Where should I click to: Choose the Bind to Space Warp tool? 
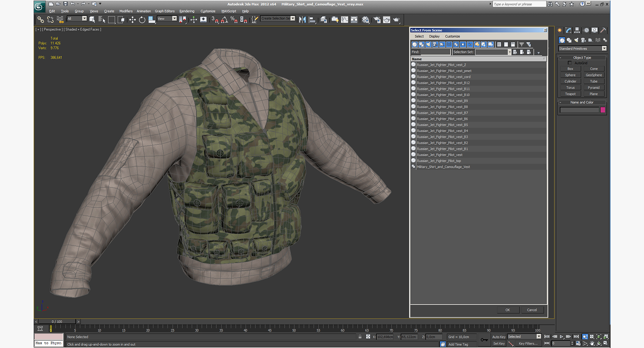(x=60, y=20)
